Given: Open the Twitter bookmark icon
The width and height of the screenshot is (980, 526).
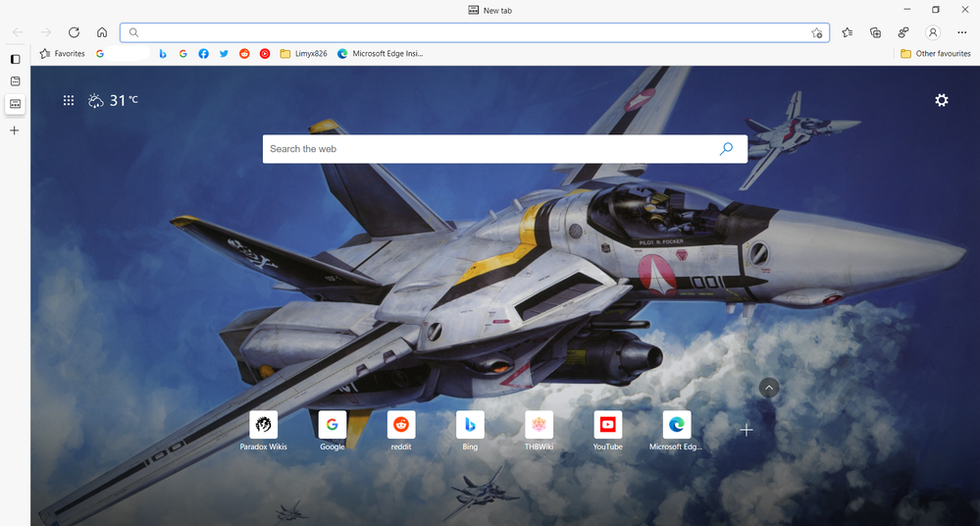Looking at the screenshot, I should coord(224,54).
